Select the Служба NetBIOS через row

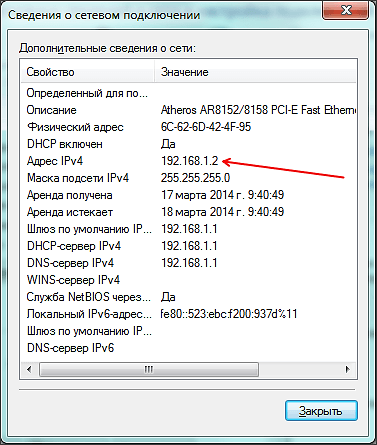(189, 297)
